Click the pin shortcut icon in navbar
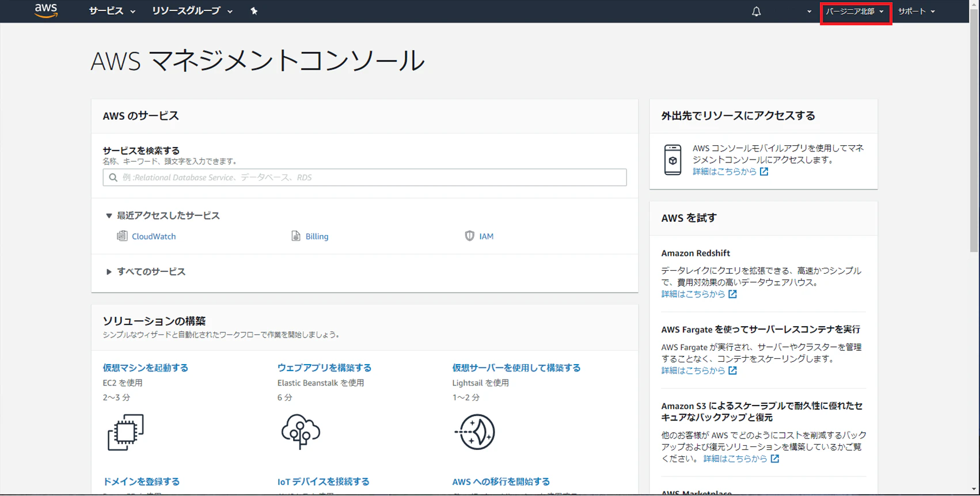Viewport: 980px width, 496px height. pyautogui.click(x=254, y=11)
